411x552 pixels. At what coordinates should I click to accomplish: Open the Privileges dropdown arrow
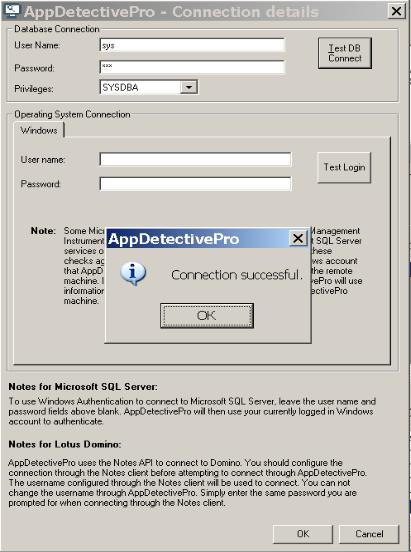(189, 87)
